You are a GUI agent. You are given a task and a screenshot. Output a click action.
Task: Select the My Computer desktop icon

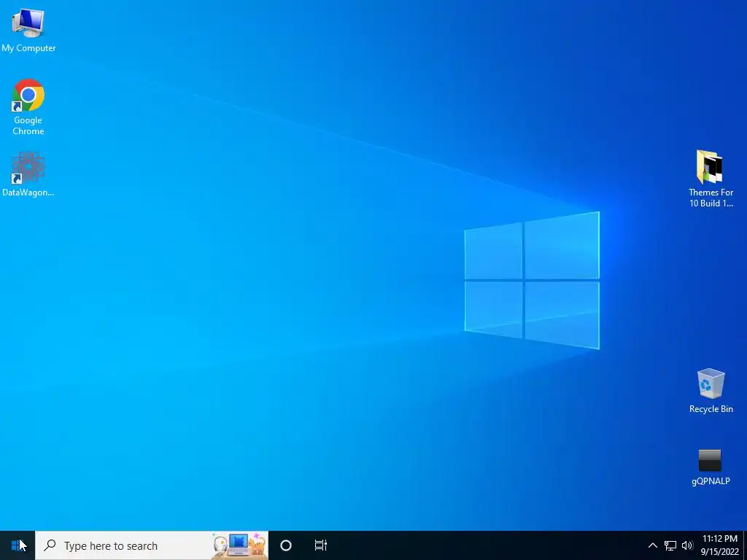point(28,29)
